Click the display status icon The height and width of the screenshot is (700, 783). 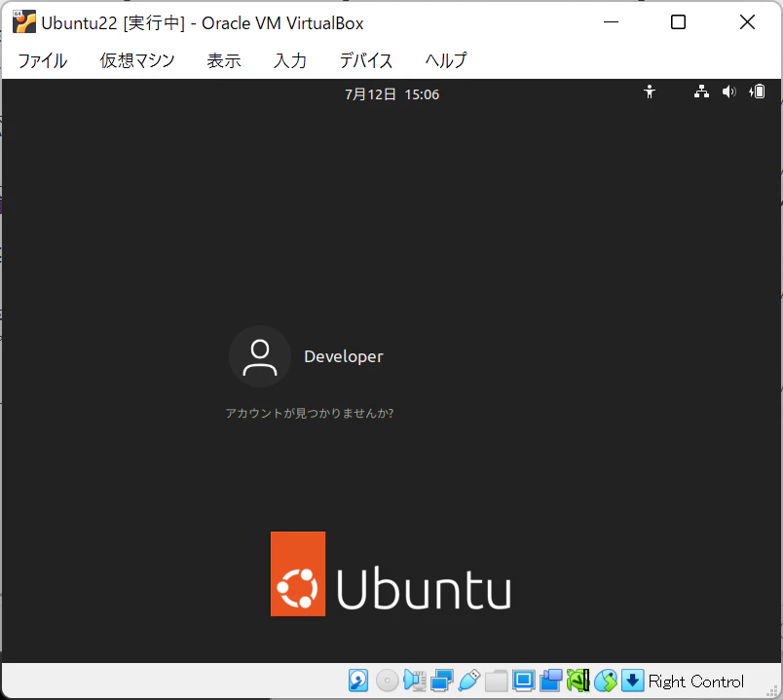(523, 681)
